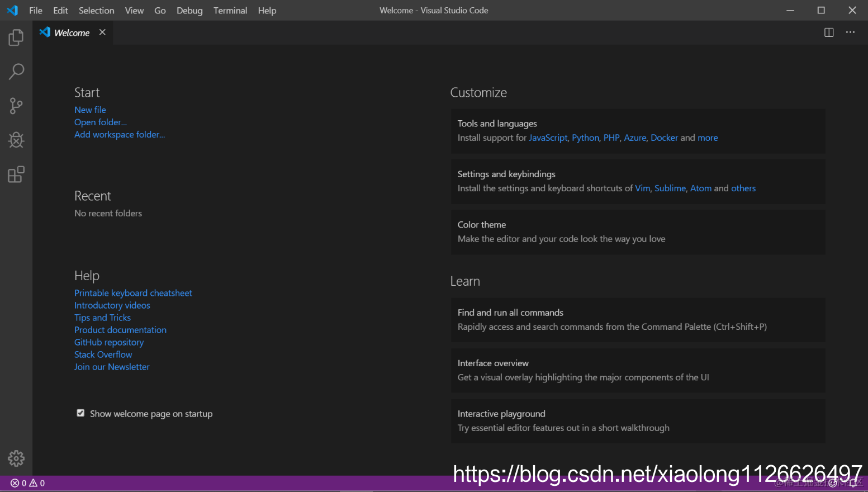Open Introductory videos link
Image resolution: width=868 pixels, height=492 pixels.
pos(112,305)
